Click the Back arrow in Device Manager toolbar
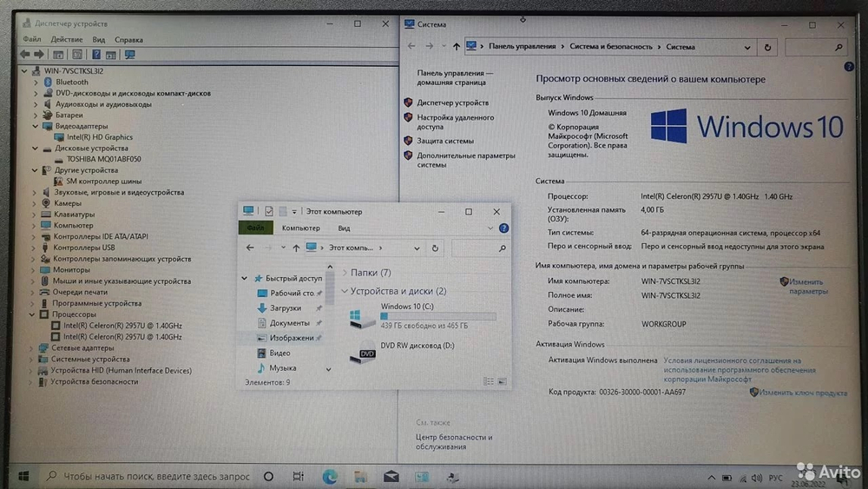Viewport: 868px width, 489px height. click(x=25, y=54)
